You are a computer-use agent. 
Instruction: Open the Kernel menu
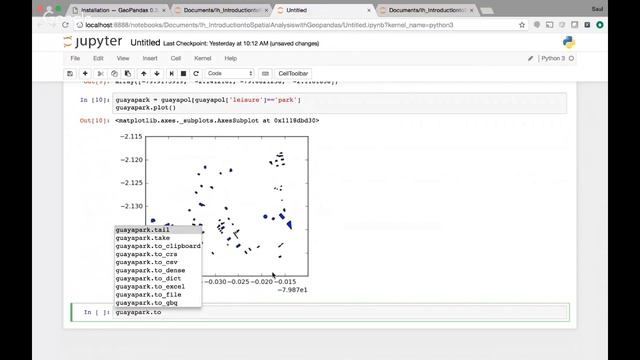pos(202,58)
